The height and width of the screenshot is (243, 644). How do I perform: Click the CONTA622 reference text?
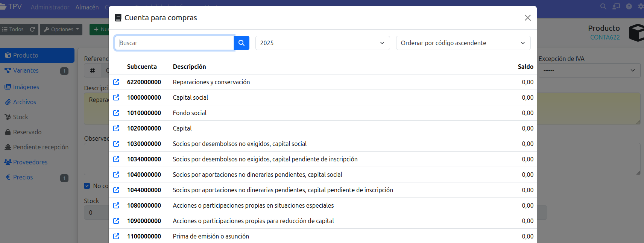coord(605,37)
